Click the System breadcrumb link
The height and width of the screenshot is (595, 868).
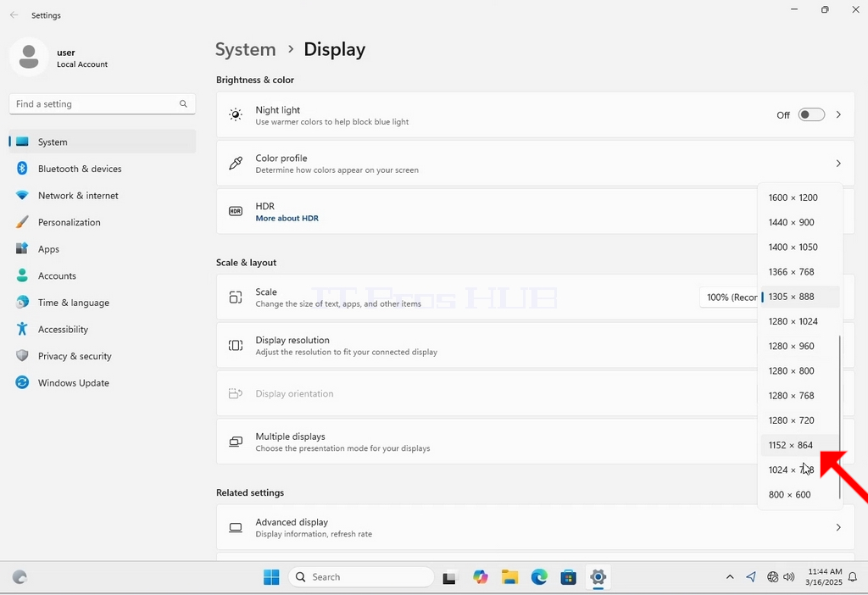point(245,49)
